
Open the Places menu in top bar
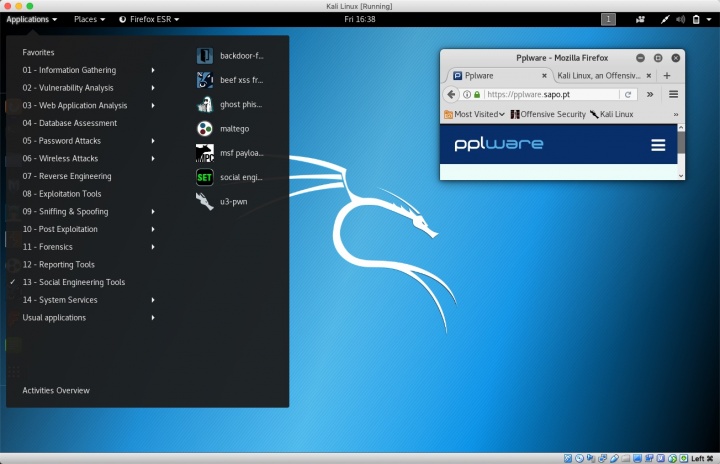89,19
